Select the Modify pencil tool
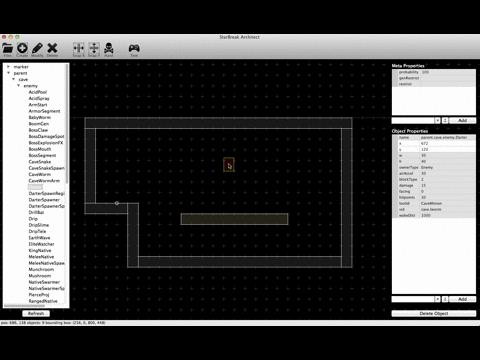This screenshot has width=480, height=360. coord(37,50)
